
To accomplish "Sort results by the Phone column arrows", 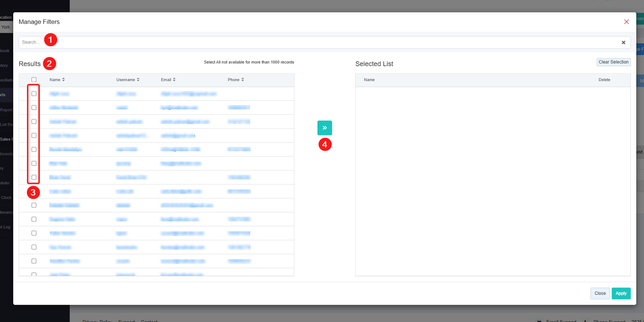I will (243, 80).
